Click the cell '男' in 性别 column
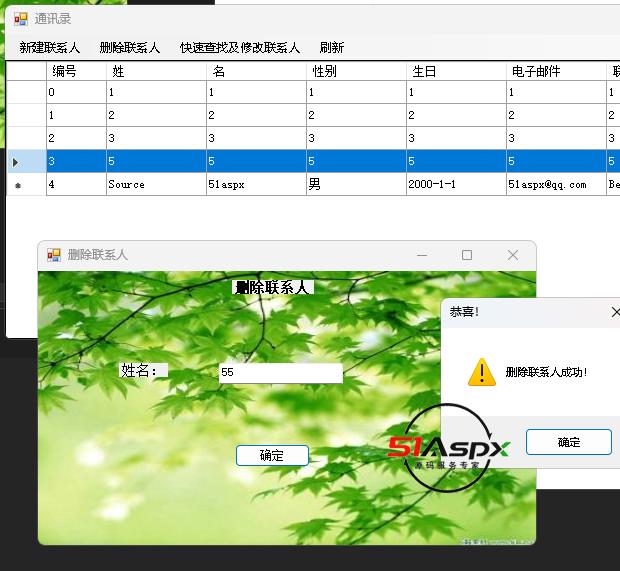 point(356,184)
